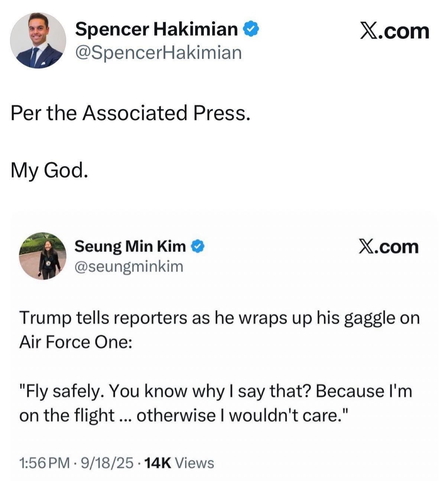Click the X.com logo in the main post header
The width and height of the screenshot is (448, 481).
point(394,31)
